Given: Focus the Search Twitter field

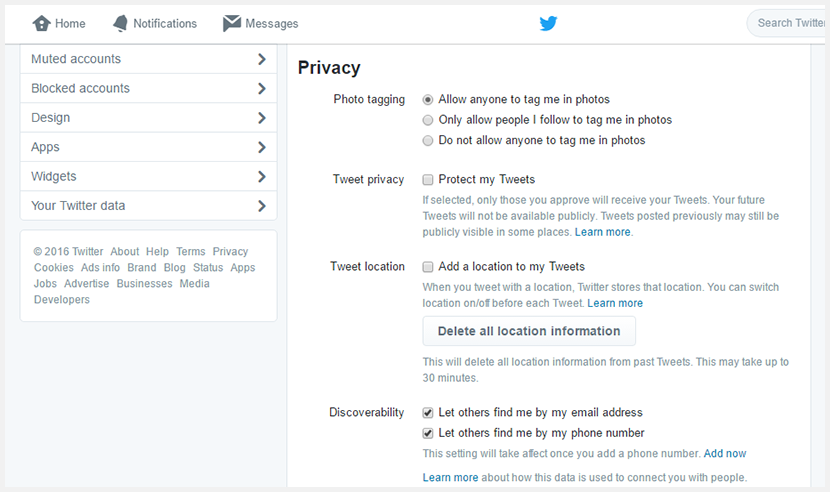Looking at the screenshot, I should point(788,23).
